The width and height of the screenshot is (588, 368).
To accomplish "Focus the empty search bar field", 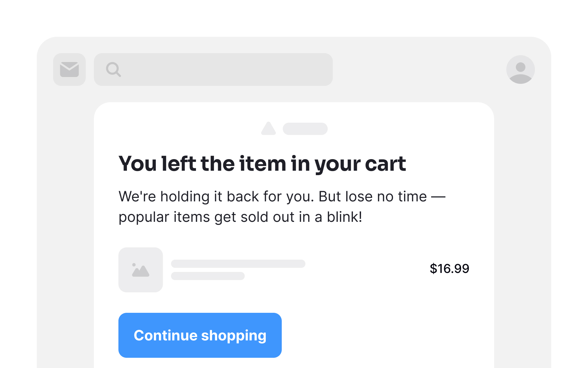I will click(x=213, y=70).
